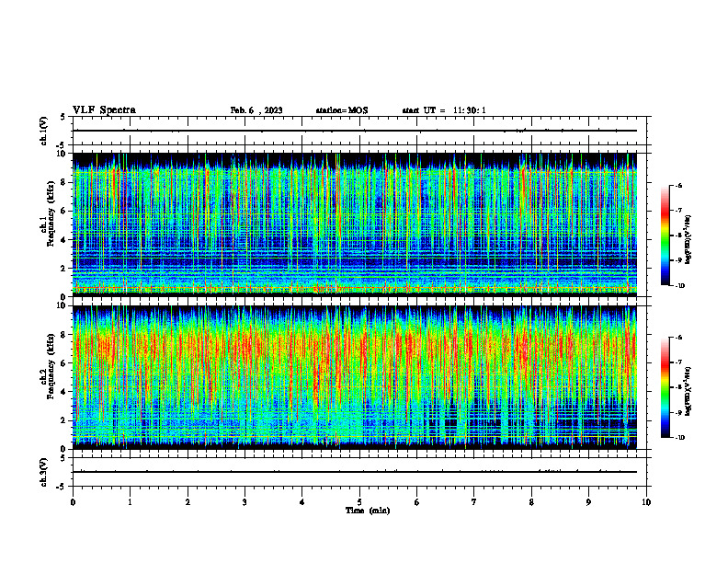Click bottom time axis tick label "6"
The height and width of the screenshot is (563, 728).
(x=417, y=502)
